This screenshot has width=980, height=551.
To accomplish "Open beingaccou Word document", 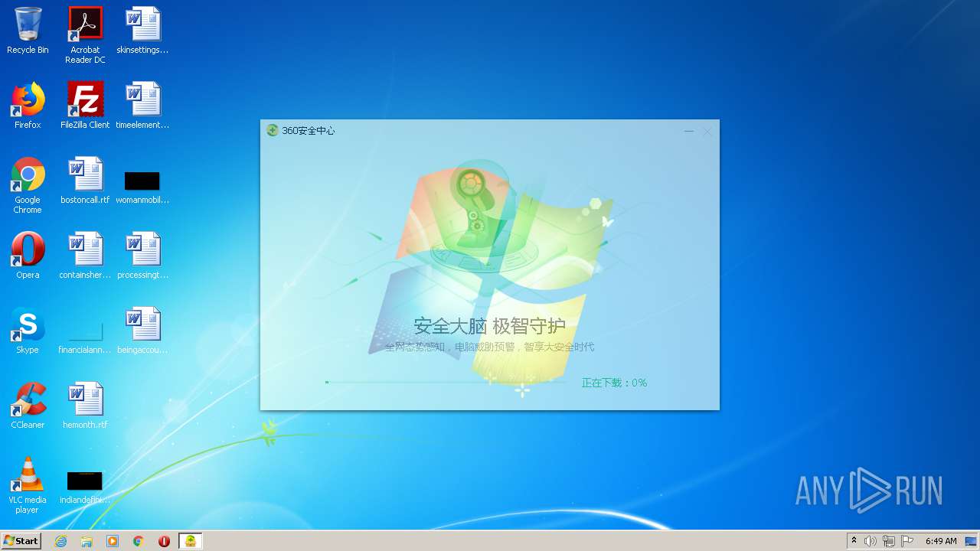I will point(142,331).
